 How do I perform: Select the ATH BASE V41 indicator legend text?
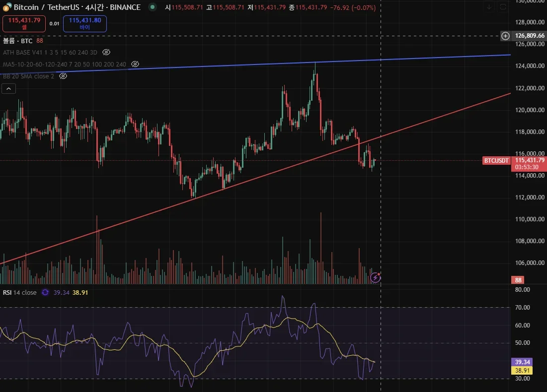point(50,52)
